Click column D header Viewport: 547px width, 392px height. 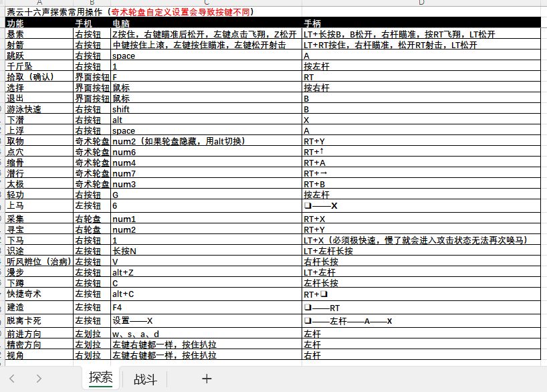click(x=421, y=3)
